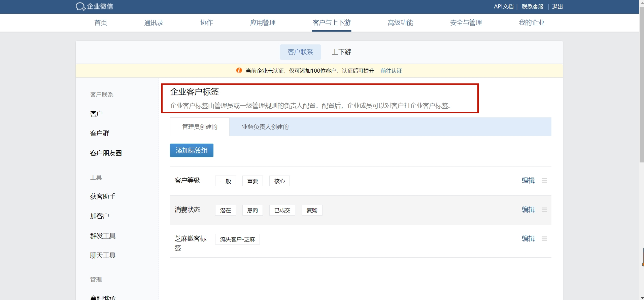Image resolution: width=644 pixels, height=300 pixels.
Task: Click the 重要 tag
Action: click(x=252, y=181)
